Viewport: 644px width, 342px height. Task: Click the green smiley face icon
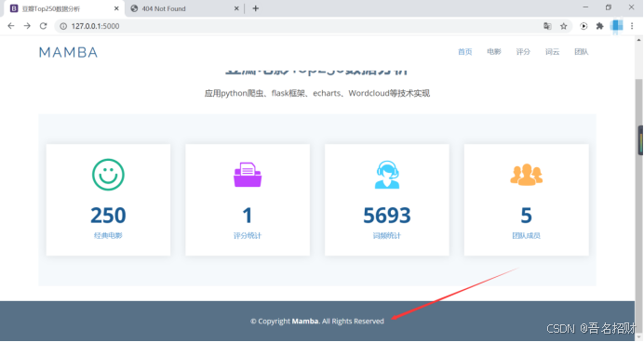click(x=108, y=175)
